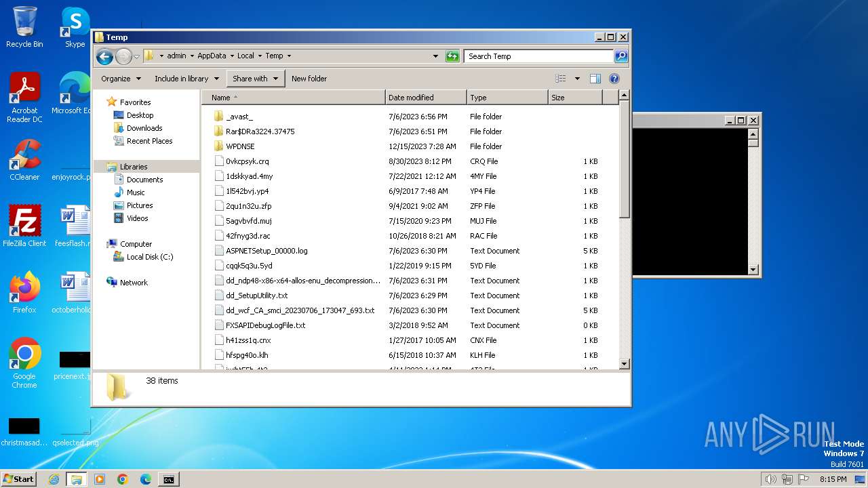868x488 pixels.
Task: Go back with Explorer's Back arrow
Action: coord(104,56)
